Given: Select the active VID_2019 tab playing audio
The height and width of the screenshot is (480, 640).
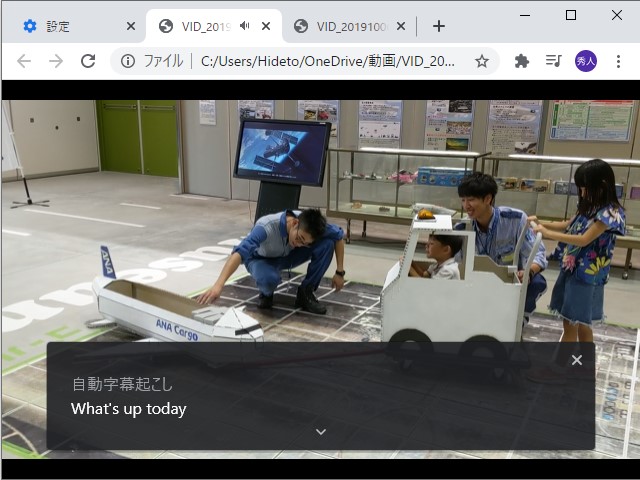Looking at the screenshot, I should (213, 27).
